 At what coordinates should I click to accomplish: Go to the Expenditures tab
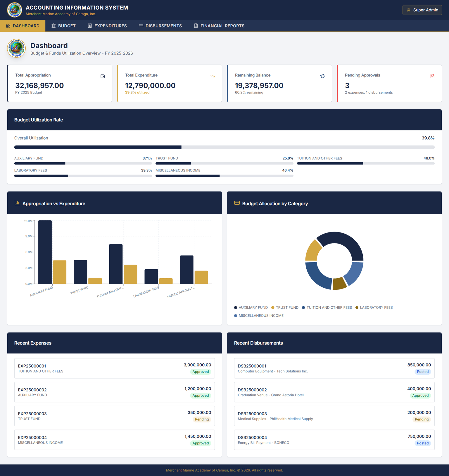(107, 26)
